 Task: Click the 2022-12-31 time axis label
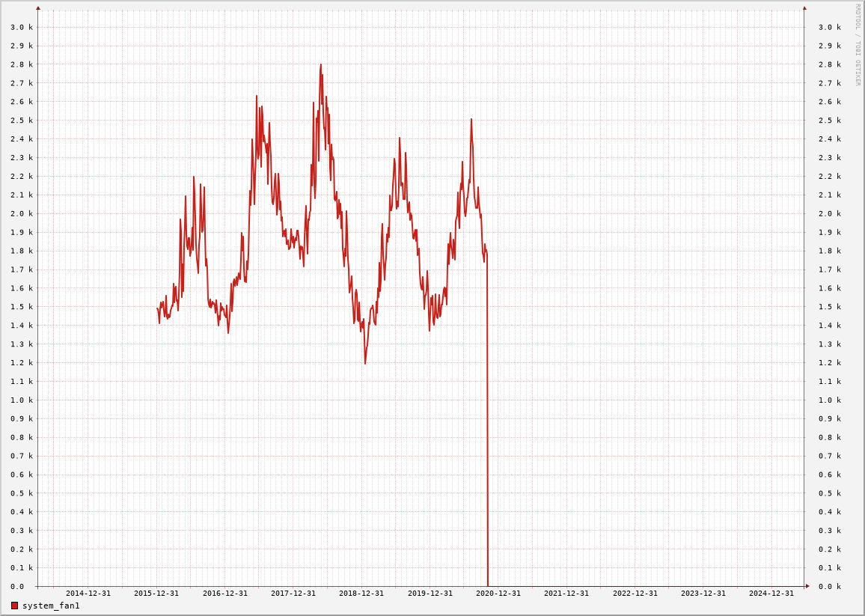635,594
